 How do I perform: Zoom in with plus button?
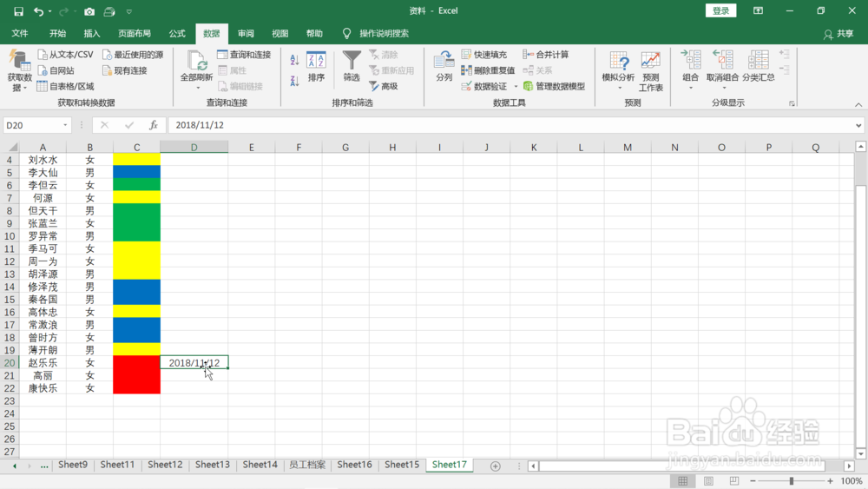(x=830, y=480)
